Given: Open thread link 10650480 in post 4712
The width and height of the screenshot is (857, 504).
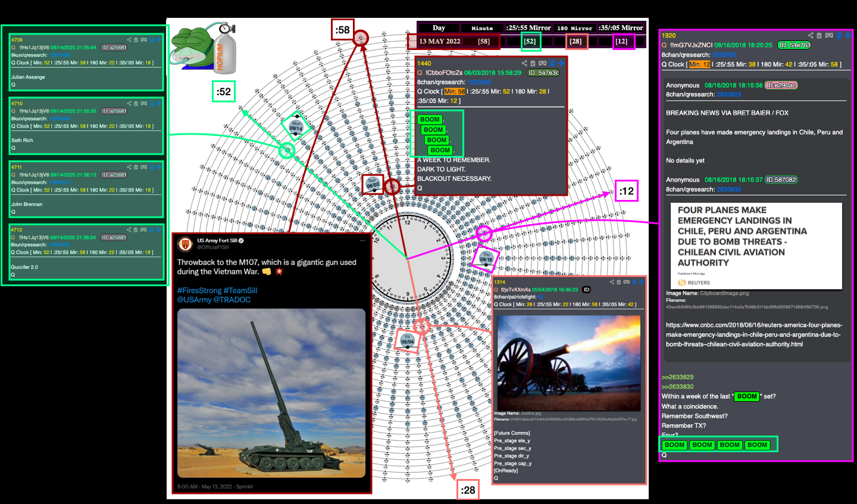Looking at the screenshot, I should 60,245.
